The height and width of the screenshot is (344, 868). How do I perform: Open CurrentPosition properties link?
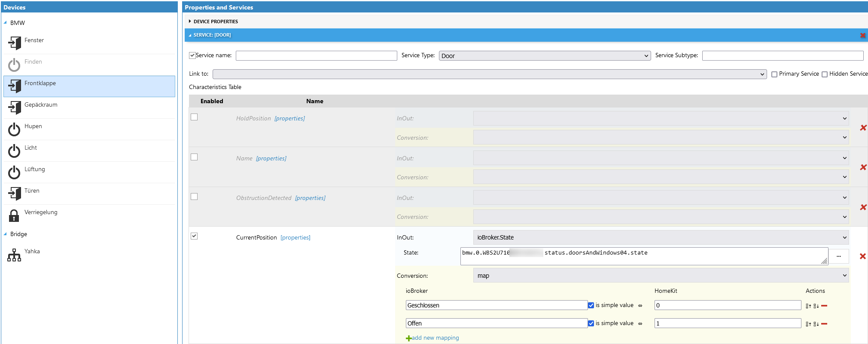pos(295,238)
